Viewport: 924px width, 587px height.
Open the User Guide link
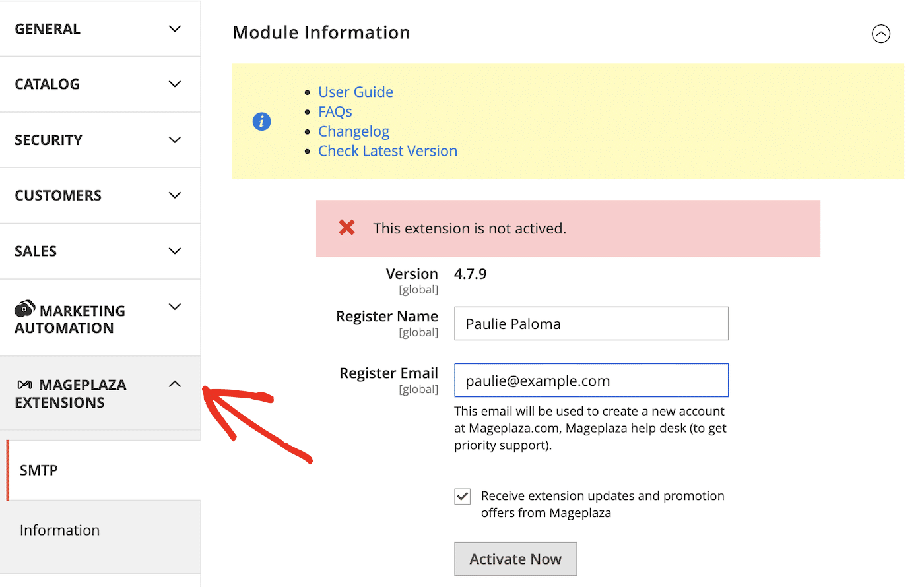click(356, 92)
